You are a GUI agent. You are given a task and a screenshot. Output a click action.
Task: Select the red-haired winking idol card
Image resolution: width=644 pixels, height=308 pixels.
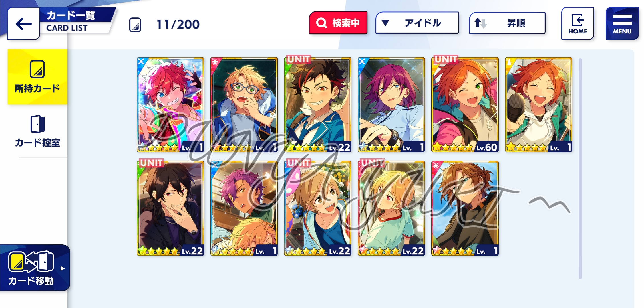pos(170,105)
